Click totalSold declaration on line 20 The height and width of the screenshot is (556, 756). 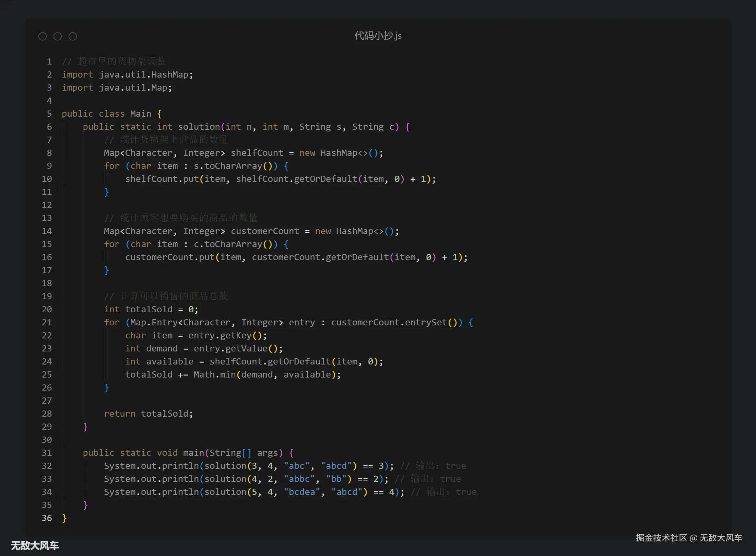pos(149,310)
